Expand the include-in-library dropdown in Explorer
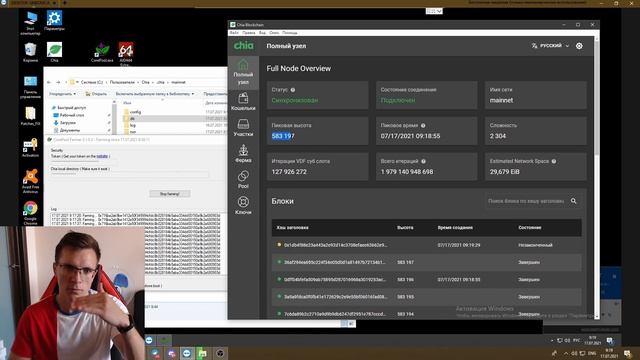The width and height of the screenshot is (640, 360). (x=155, y=94)
